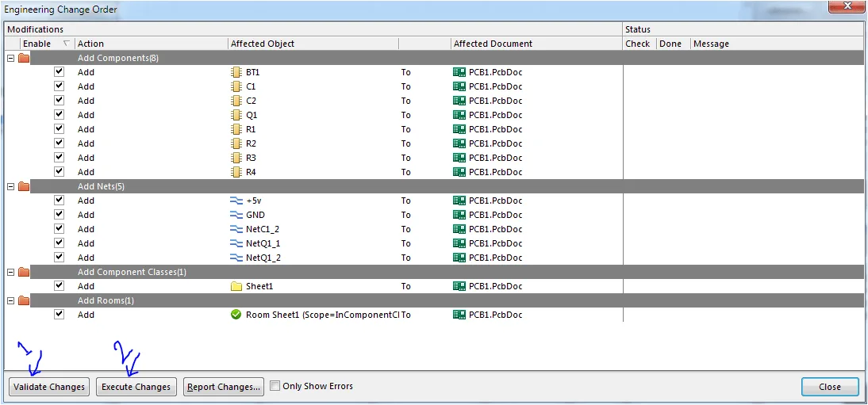Click PCB1.PcbDoc text in the R4 row
This screenshot has height=405, width=868.
[495, 172]
